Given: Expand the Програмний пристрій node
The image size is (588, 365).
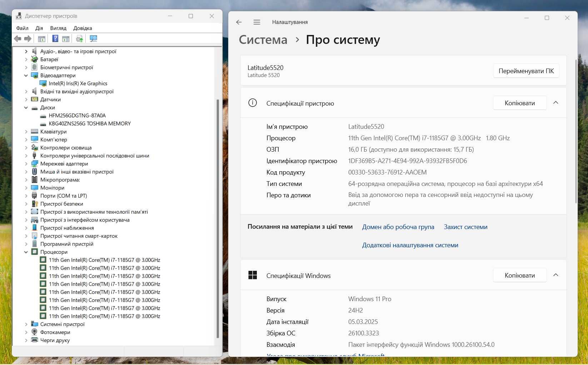Looking at the screenshot, I should click(x=26, y=244).
